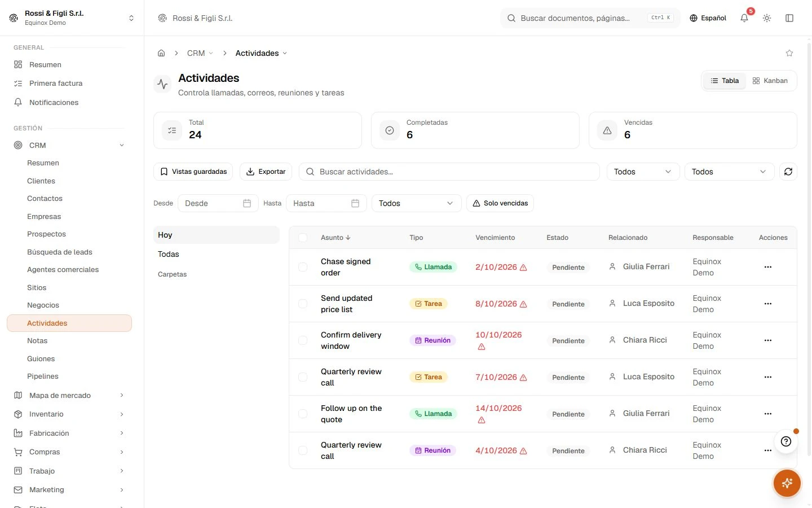The width and height of the screenshot is (812, 508).
Task: Check the Chase signed order row
Action: [303, 267]
